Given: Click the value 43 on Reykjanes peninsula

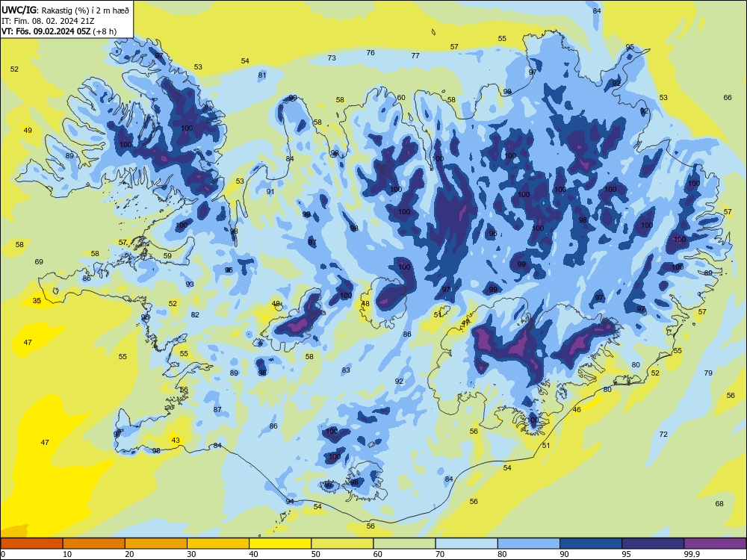Looking at the screenshot, I should tap(176, 440).
